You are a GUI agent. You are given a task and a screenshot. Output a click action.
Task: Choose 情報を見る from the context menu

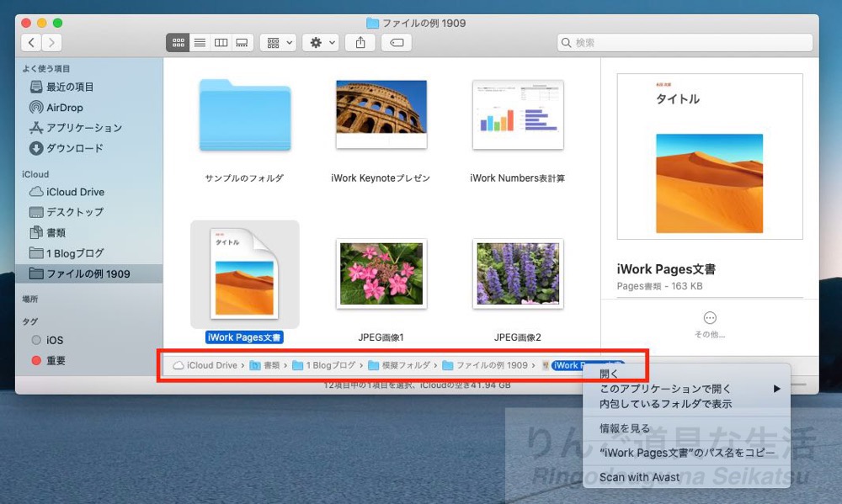click(687, 428)
